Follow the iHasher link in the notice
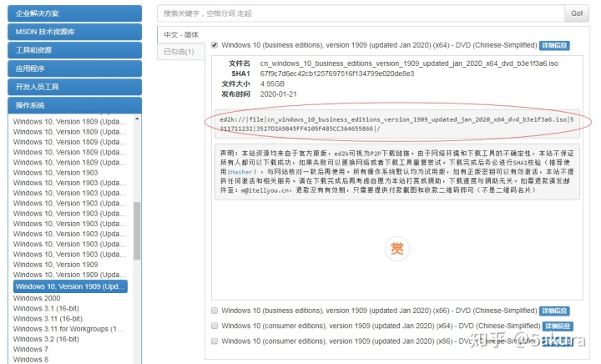Screen dimensions: 601x364 click(x=240, y=172)
